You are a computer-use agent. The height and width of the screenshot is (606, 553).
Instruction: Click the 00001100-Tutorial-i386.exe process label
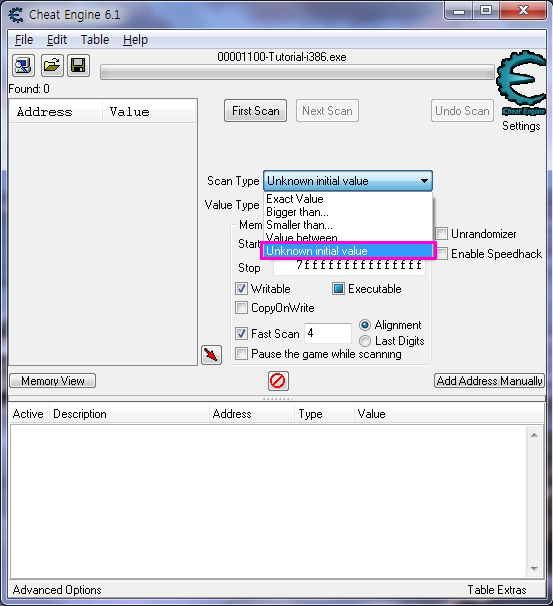282,57
